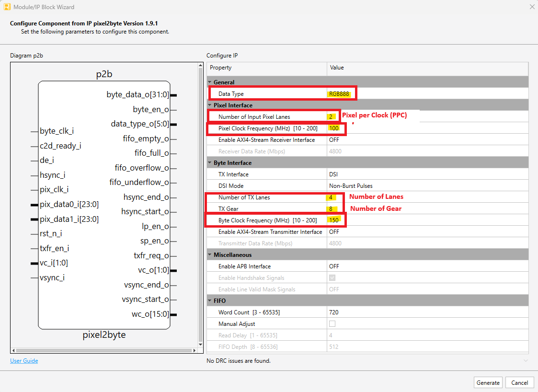The height and width of the screenshot is (392, 538).
Task: Click the Generate button
Action: [x=488, y=382]
